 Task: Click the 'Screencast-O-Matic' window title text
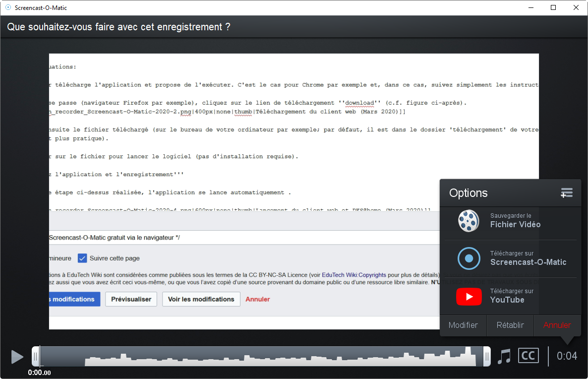(41, 7)
